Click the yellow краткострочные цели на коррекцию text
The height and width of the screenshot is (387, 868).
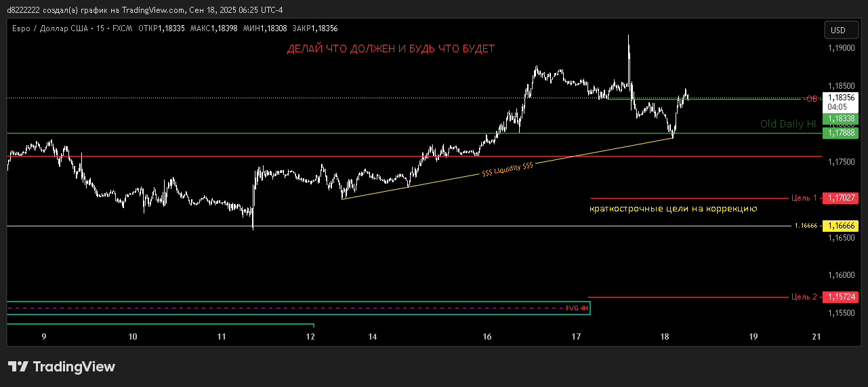(x=673, y=209)
